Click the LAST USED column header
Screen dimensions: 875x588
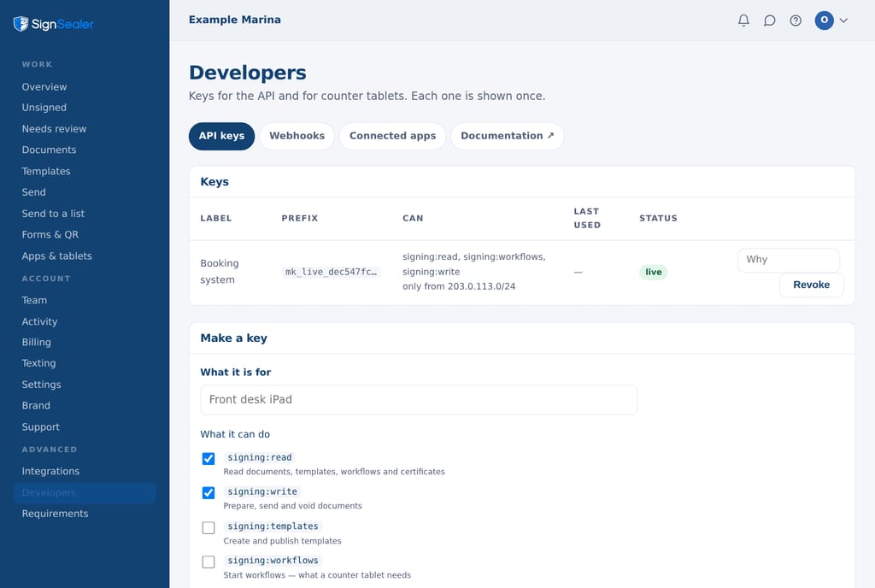pos(587,219)
